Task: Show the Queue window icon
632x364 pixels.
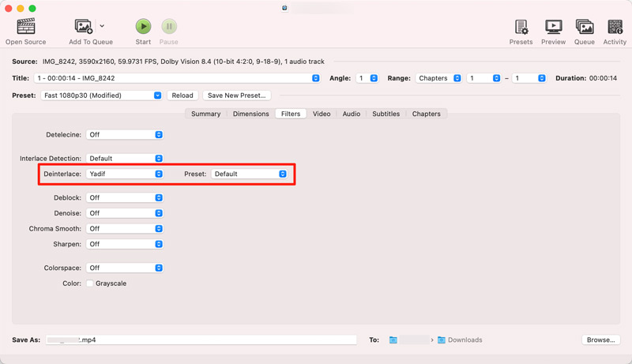Action: (x=584, y=28)
